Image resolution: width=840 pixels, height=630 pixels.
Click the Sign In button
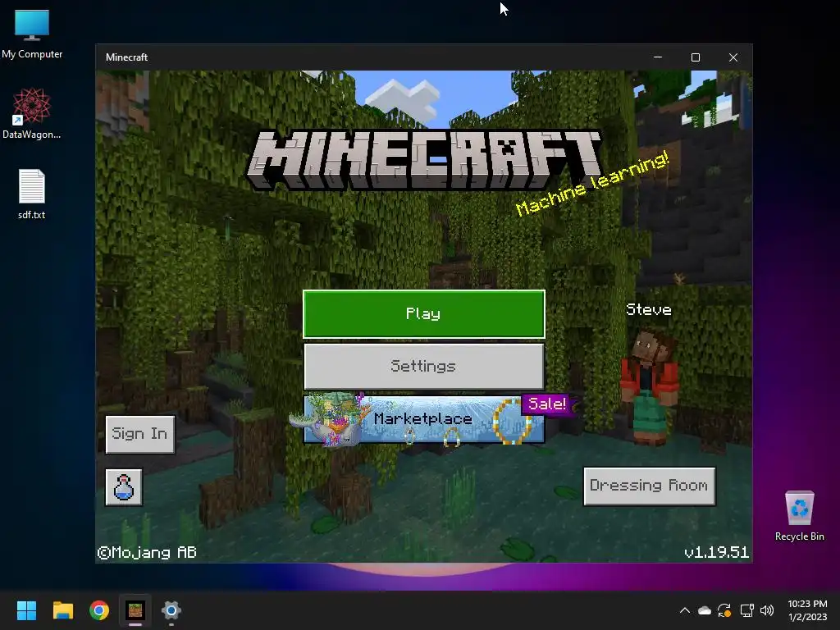click(139, 434)
